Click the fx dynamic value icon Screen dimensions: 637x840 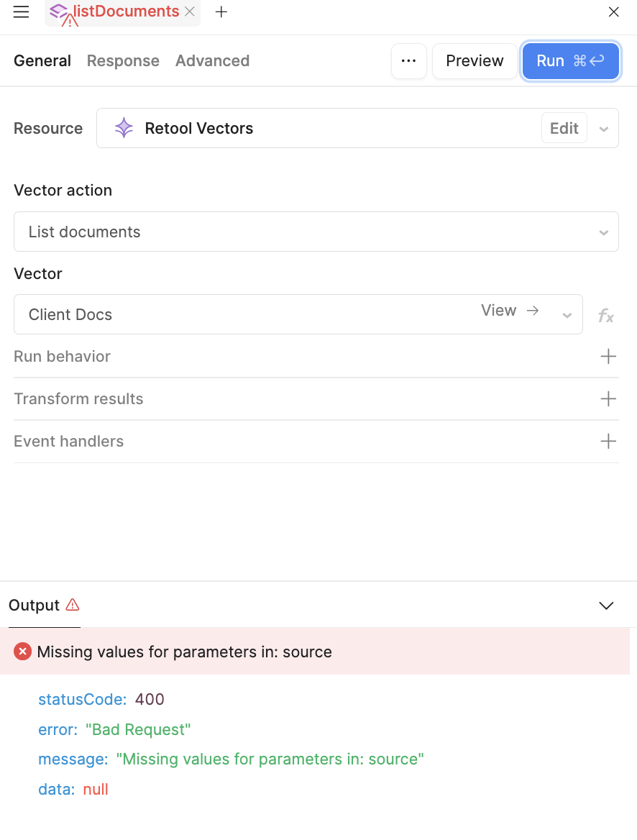(606, 316)
